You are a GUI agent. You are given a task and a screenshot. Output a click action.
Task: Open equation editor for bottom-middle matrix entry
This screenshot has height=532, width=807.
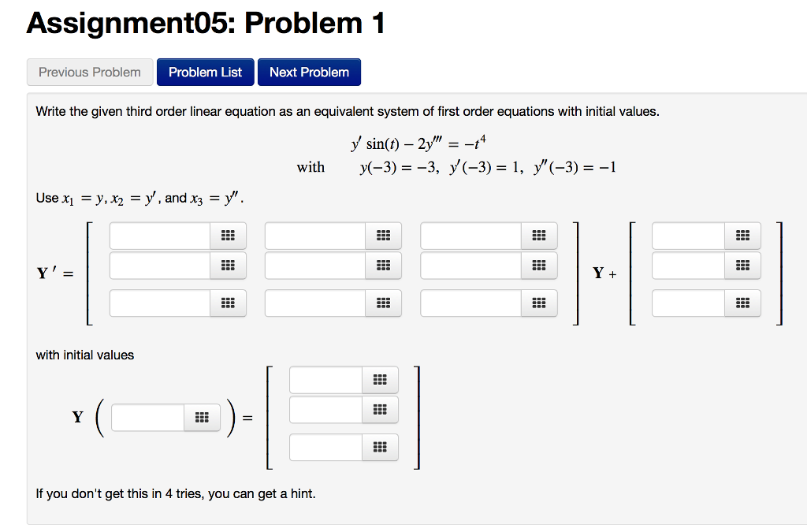click(383, 303)
